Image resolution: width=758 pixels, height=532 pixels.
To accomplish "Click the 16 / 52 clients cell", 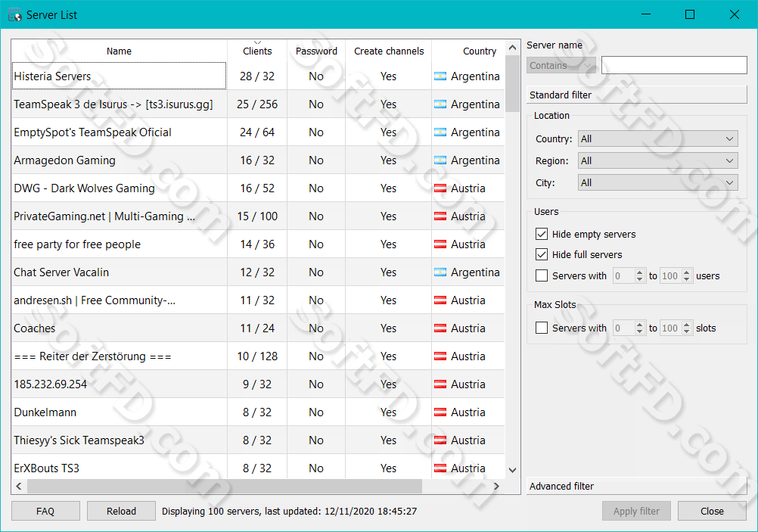I will 257,188.
